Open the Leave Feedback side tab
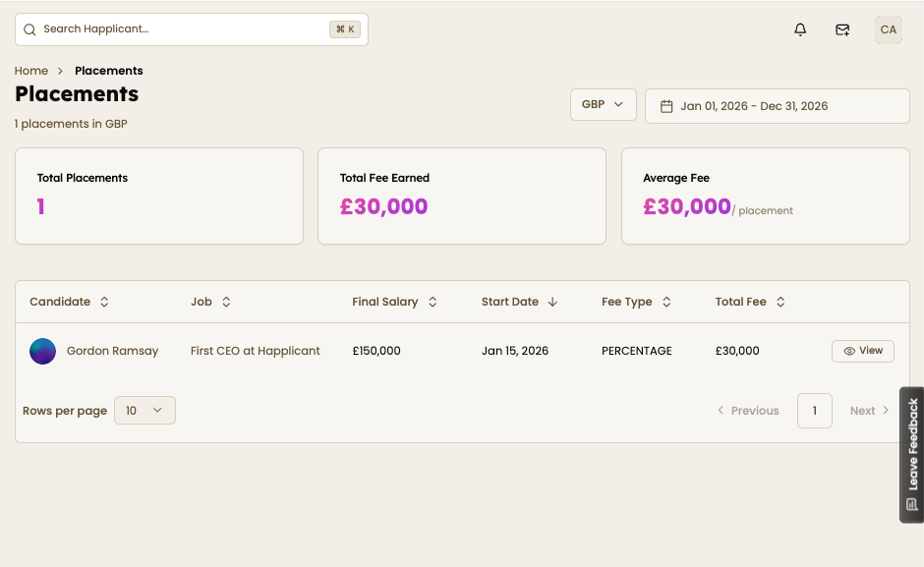Viewport: 924px width, 567px height. click(x=912, y=454)
